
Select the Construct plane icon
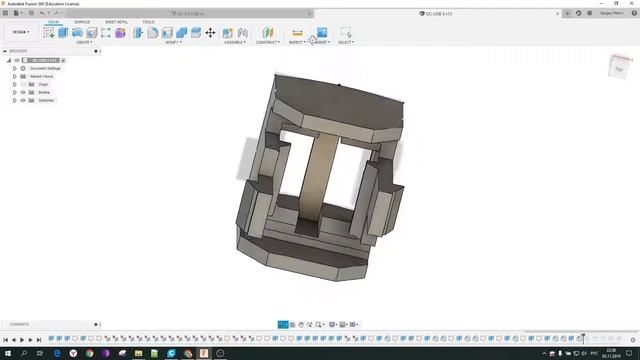click(x=268, y=33)
